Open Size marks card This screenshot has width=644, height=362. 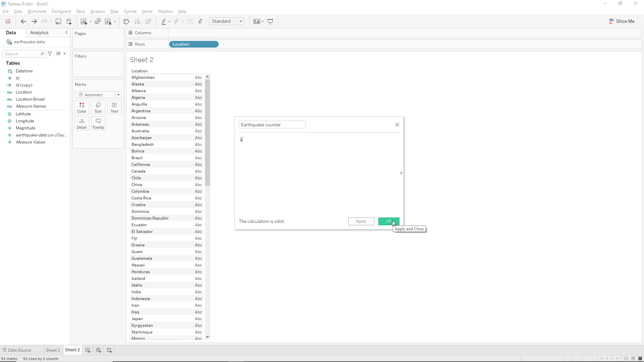pyautogui.click(x=98, y=108)
